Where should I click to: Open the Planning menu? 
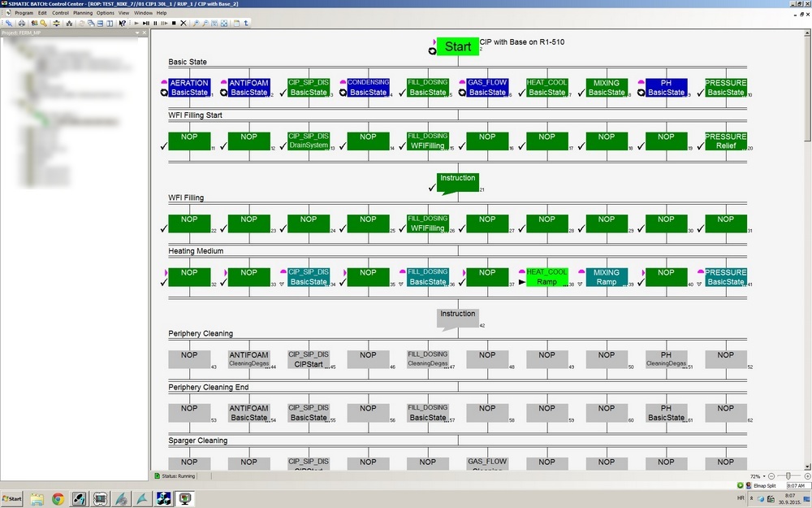click(82, 13)
